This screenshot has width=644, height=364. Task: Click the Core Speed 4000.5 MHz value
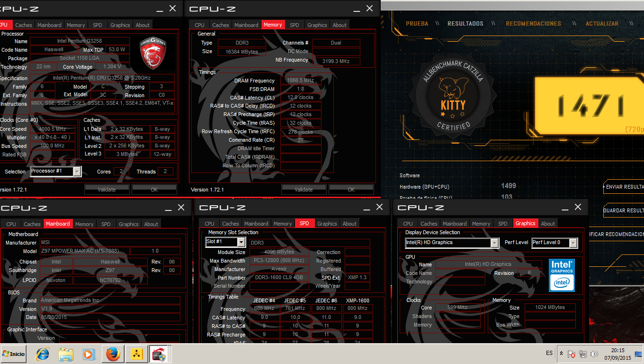point(53,129)
